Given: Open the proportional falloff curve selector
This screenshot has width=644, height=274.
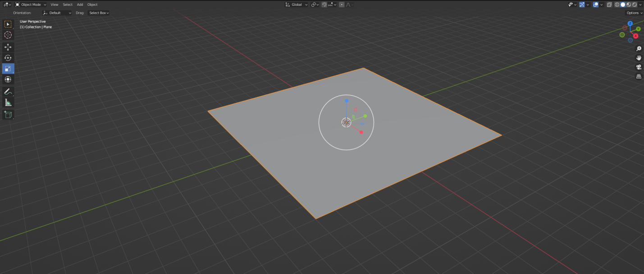Looking at the screenshot, I should click(x=349, y=5).
